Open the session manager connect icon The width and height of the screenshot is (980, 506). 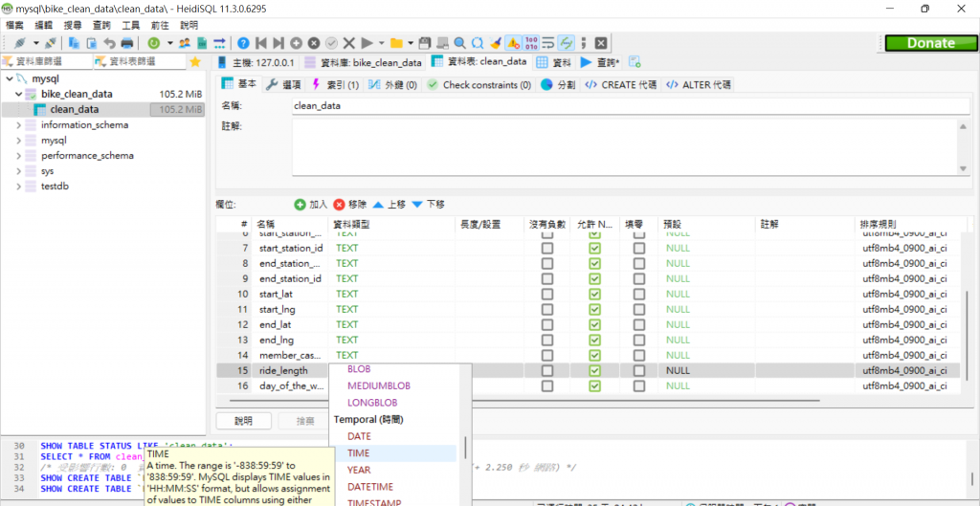pyautogui.click(x=20, y=43)
